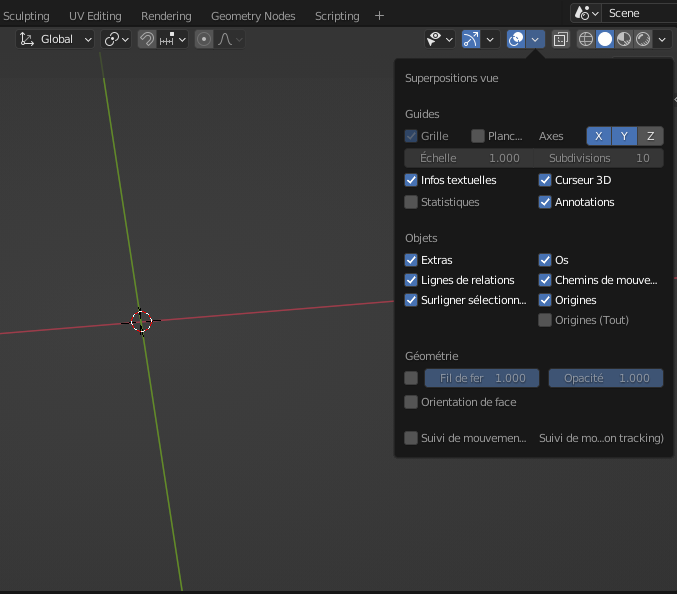677x594 pixels.
Task: Open the Global transform orientation dropdown
Action: point(57,39)
